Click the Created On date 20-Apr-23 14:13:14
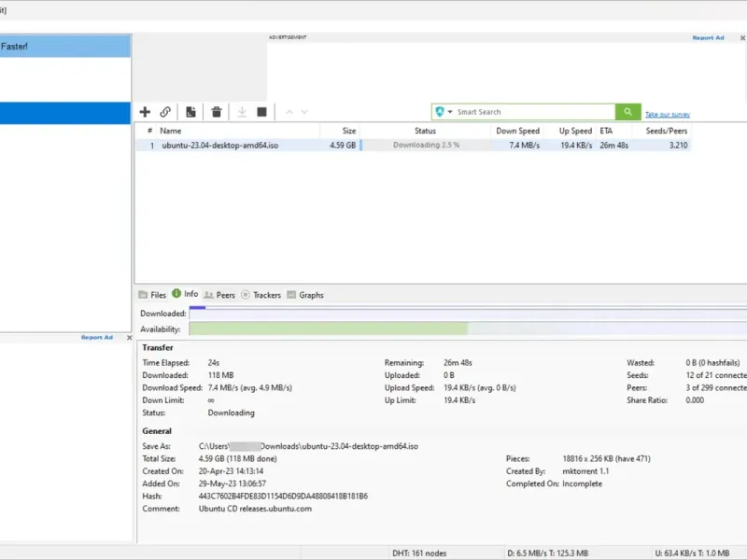 [231, 471]
